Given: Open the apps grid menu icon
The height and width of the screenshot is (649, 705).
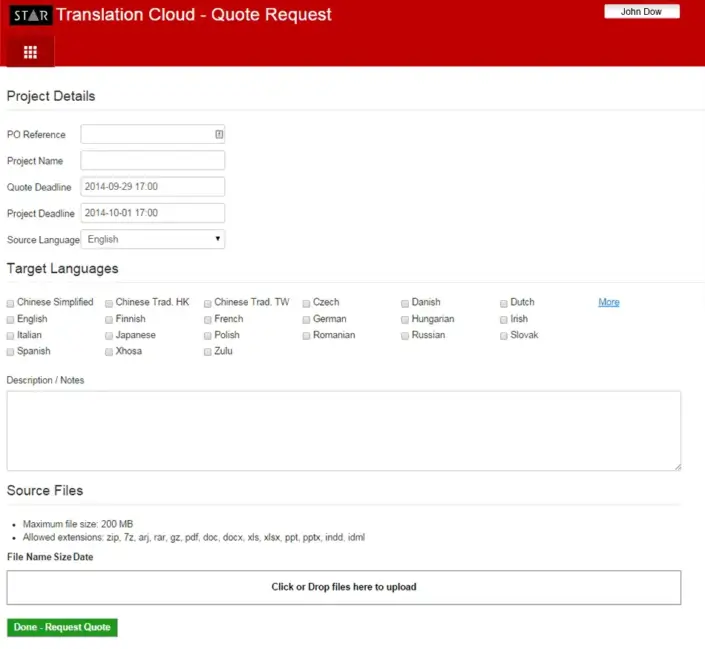Looking at the screenshot, I should [30, 52].
